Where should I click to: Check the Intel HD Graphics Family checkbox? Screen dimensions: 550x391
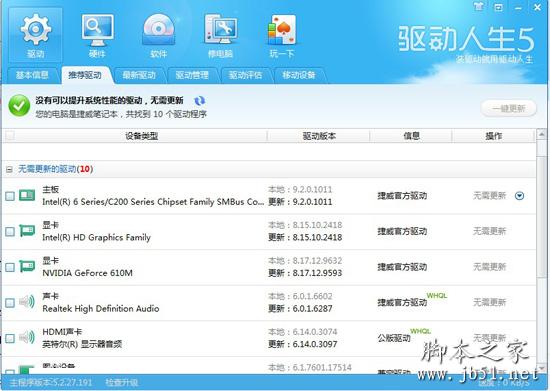pos(10,231)
